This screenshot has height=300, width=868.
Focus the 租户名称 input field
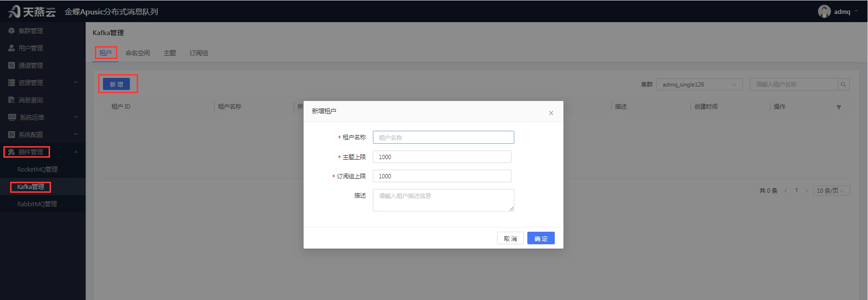tap(444, 137)
